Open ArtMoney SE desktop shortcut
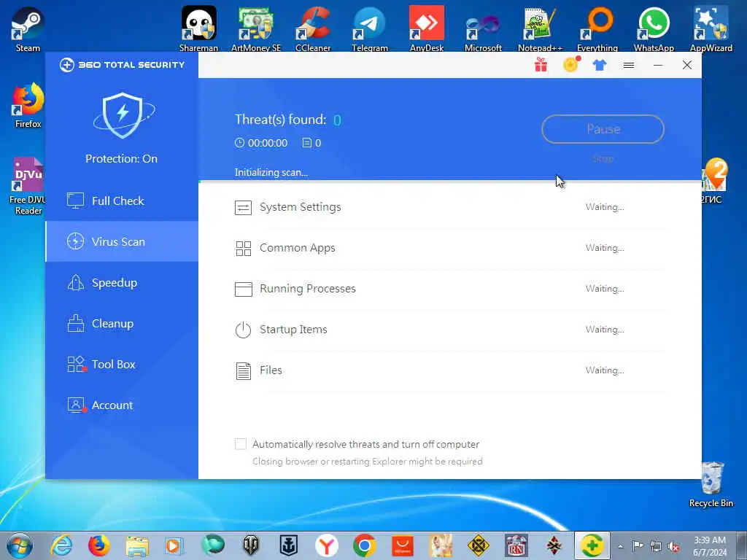747x560 pixels. 256,28
